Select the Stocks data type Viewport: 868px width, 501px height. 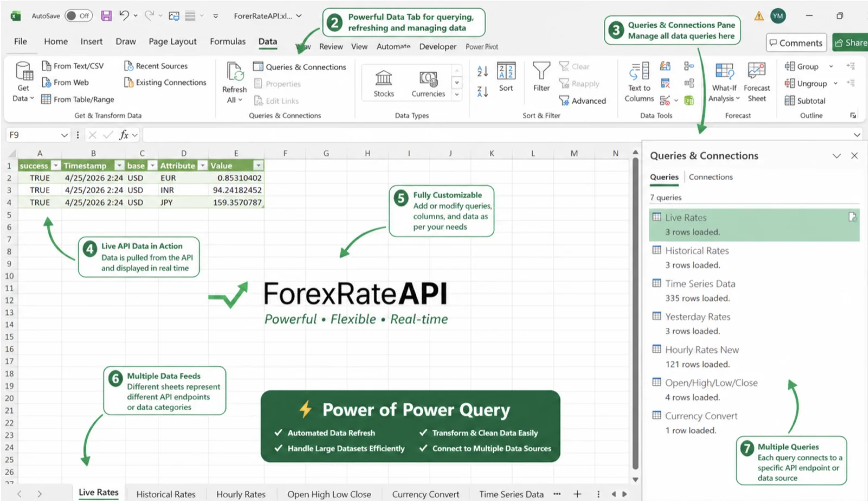(x=384, y=83)
